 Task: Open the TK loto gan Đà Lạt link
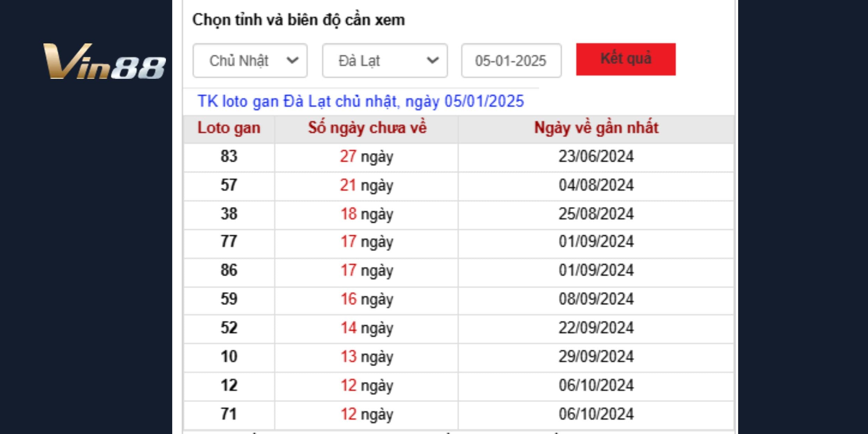360,101
